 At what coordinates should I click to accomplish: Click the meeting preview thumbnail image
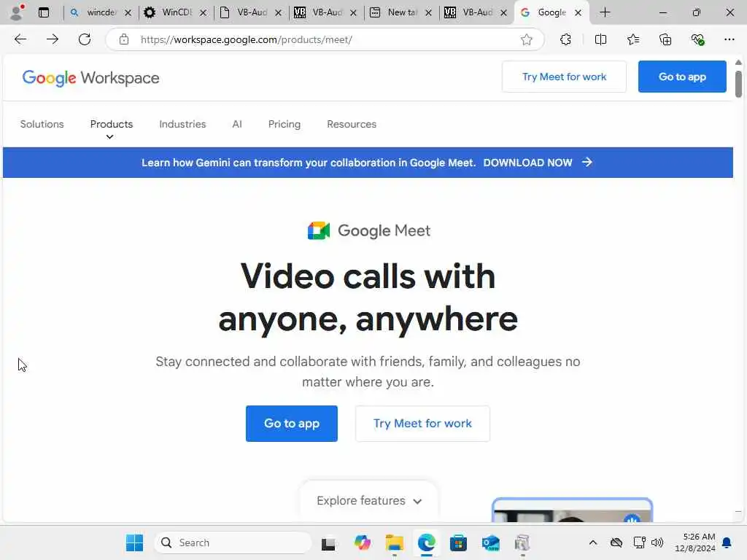pyautogui.click(x=572, y=510)
